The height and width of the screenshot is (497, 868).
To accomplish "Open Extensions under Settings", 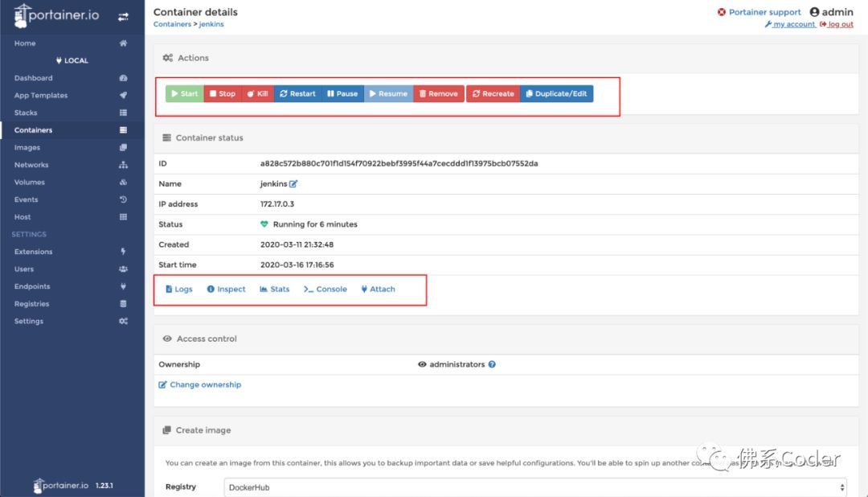I will pos(33,252).
